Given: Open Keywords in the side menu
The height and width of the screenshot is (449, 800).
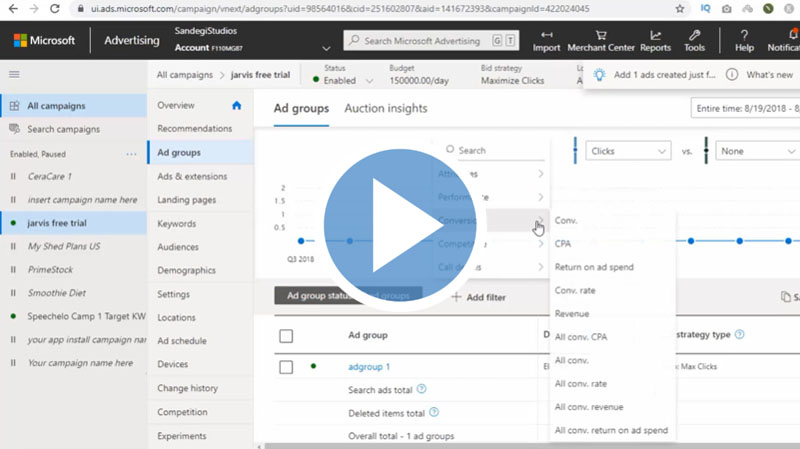Looking at the screenshot, I should 177,223.
